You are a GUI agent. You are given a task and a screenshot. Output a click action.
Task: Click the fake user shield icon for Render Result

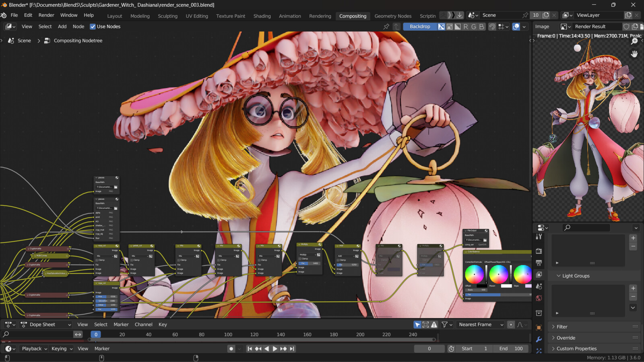(626, 27)
